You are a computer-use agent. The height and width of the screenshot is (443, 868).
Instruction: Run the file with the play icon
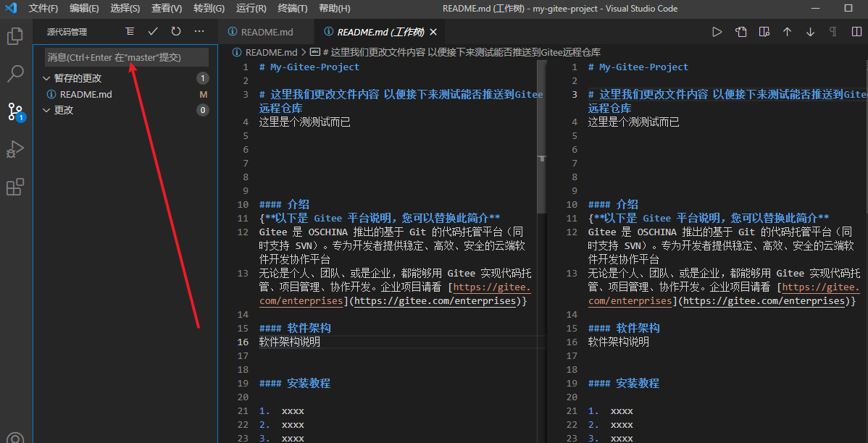pos(717,32)
